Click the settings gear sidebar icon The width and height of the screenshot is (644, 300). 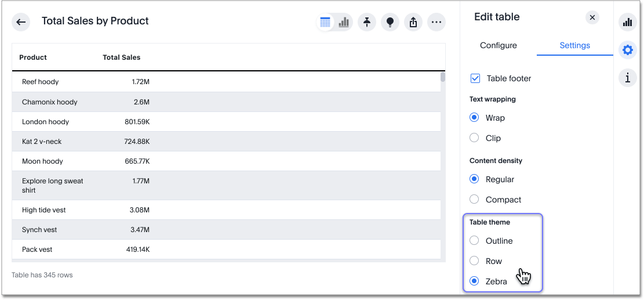[627, 50]
